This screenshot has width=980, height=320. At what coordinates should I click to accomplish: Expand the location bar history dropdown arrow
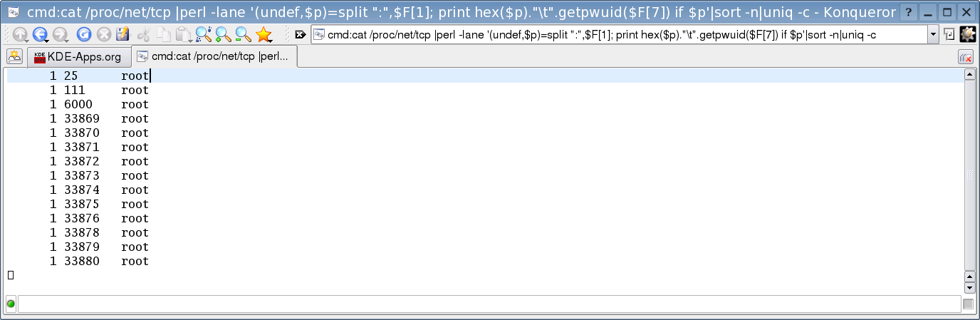click(x=933, y=34)
